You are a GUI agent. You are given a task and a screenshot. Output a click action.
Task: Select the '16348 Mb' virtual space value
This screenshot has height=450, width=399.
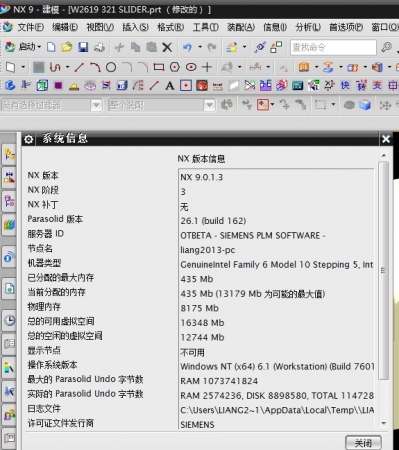[x=202, y=323]
